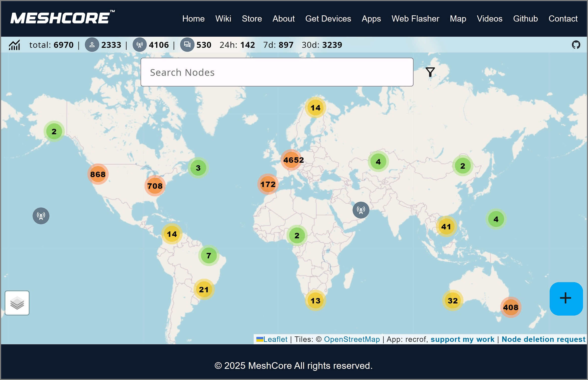The width and height of the screenshot is (588, 380).
Task: Open the map layers switcher
Action: click(x=17, y=303)
